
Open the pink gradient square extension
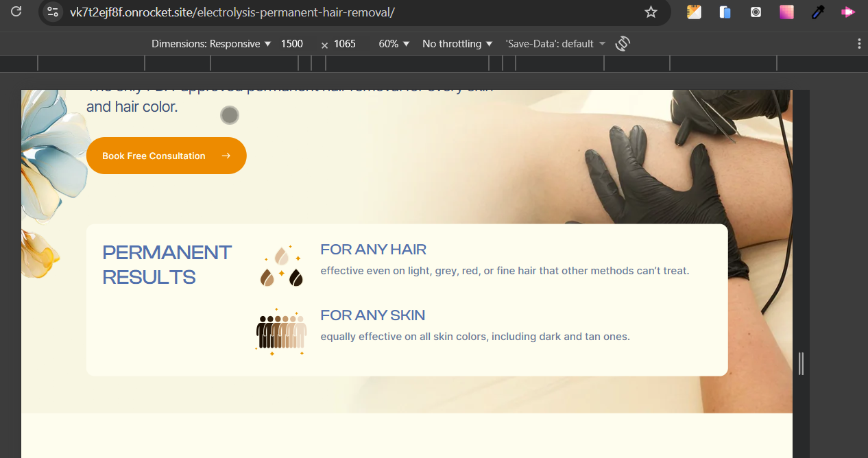tap(786, 12)
